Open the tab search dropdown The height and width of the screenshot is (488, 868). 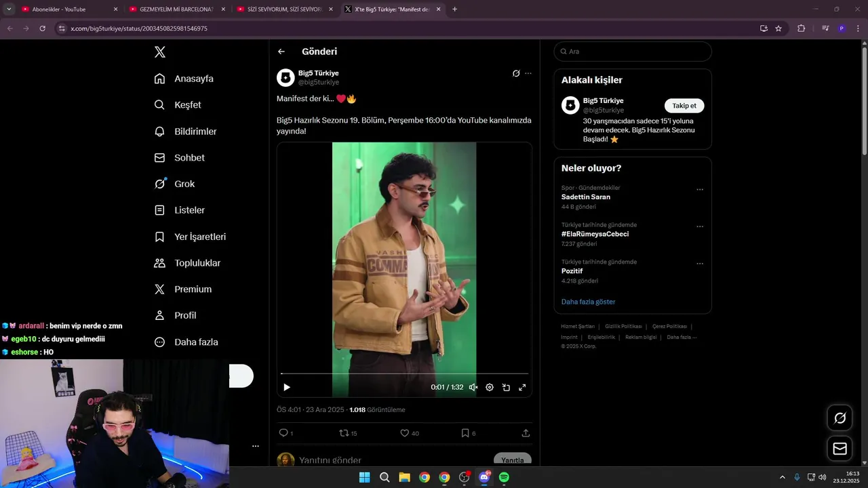pyautogui.click(x=9, y=9)
